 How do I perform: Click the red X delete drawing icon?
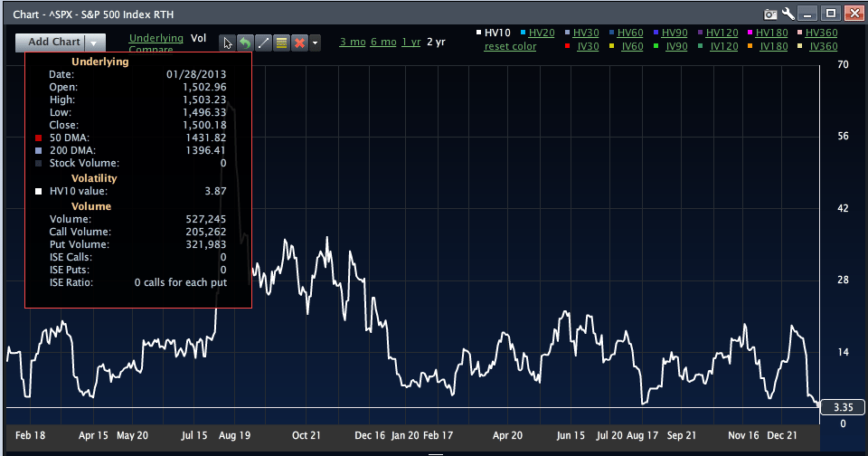pyautogui.click(x=299, y=43)
